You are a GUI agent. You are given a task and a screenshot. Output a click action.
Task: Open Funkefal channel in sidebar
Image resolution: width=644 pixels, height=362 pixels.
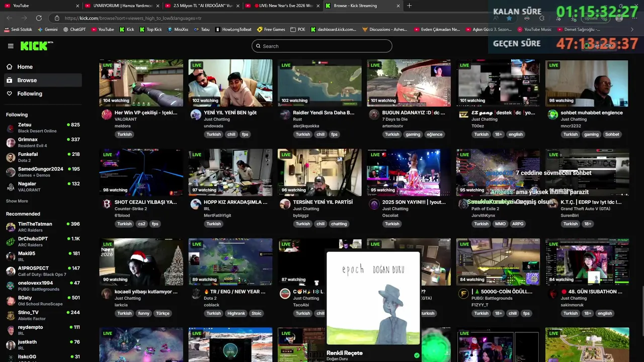(x=43, y=157)
